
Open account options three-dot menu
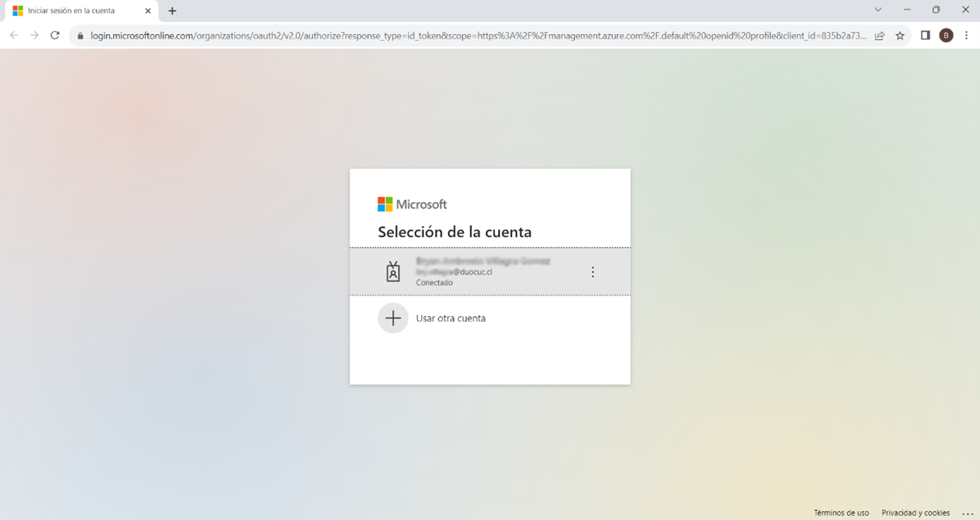click(592, 272)
